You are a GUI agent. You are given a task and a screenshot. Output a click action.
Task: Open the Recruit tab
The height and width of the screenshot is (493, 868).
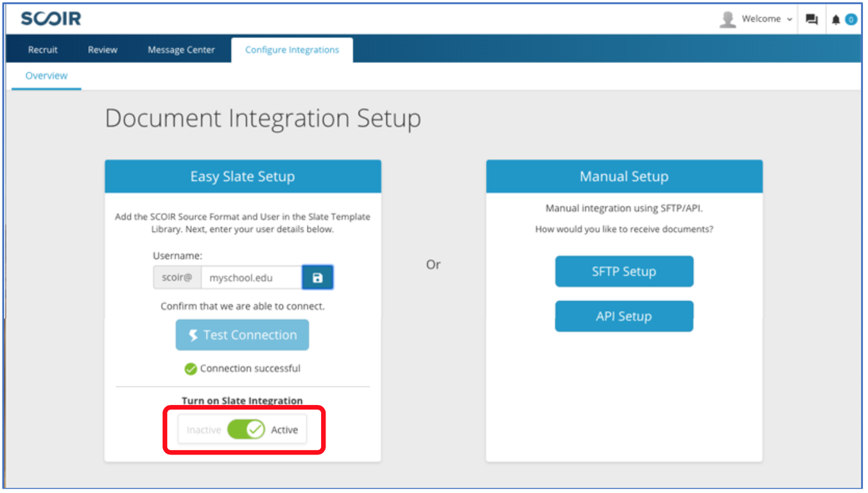[x=43, y=49]
